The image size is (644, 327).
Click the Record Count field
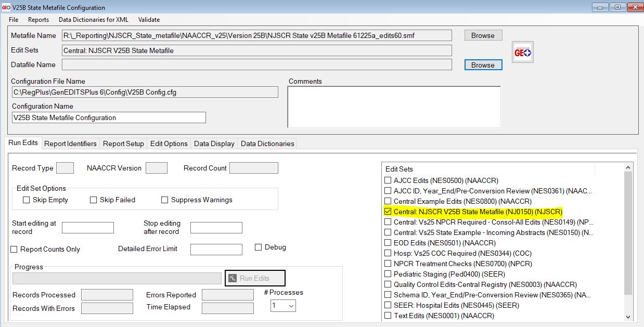tap(254, 168)
